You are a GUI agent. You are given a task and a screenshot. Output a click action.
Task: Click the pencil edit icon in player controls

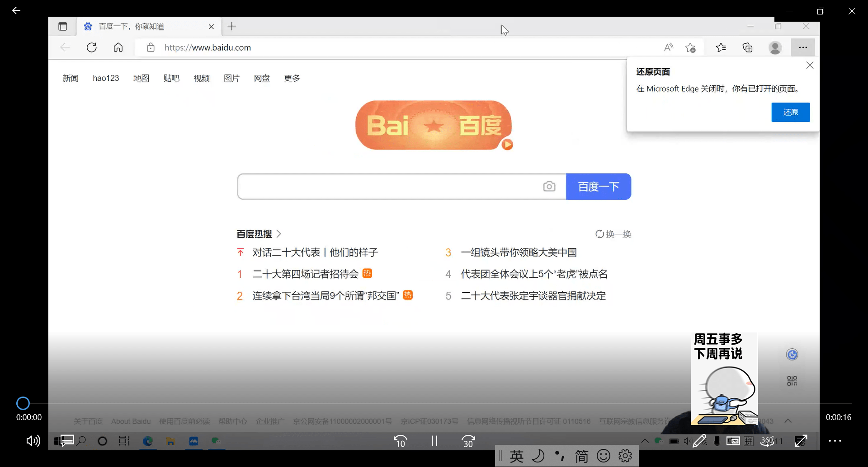(700, 441)
